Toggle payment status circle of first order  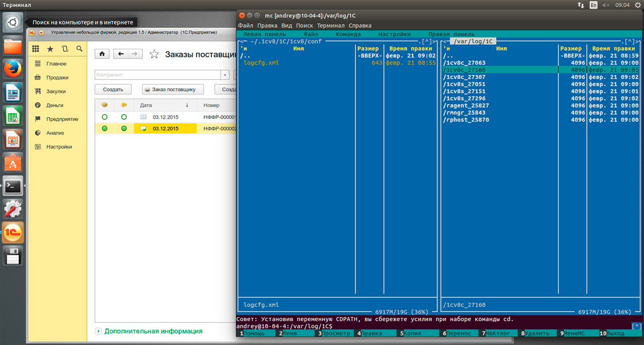[124, 117]
